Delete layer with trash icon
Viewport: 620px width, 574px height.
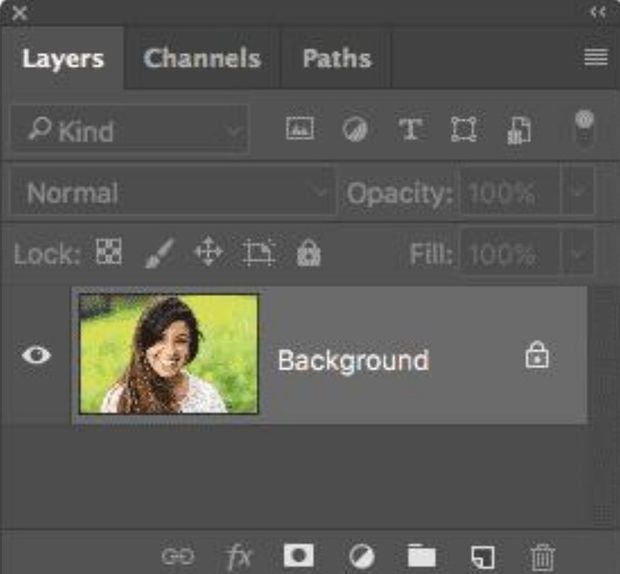click(542, 556)
